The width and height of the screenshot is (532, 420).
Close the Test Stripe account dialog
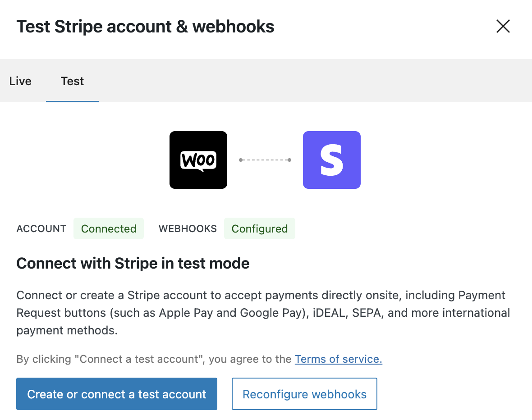[x=503, y=27]
